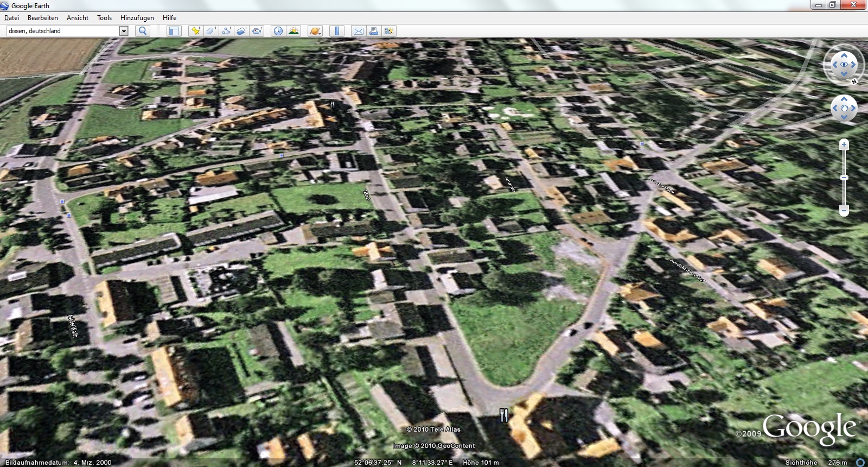Add a path using the toolbar icon
868x467 pixels.
click(226, 31)
